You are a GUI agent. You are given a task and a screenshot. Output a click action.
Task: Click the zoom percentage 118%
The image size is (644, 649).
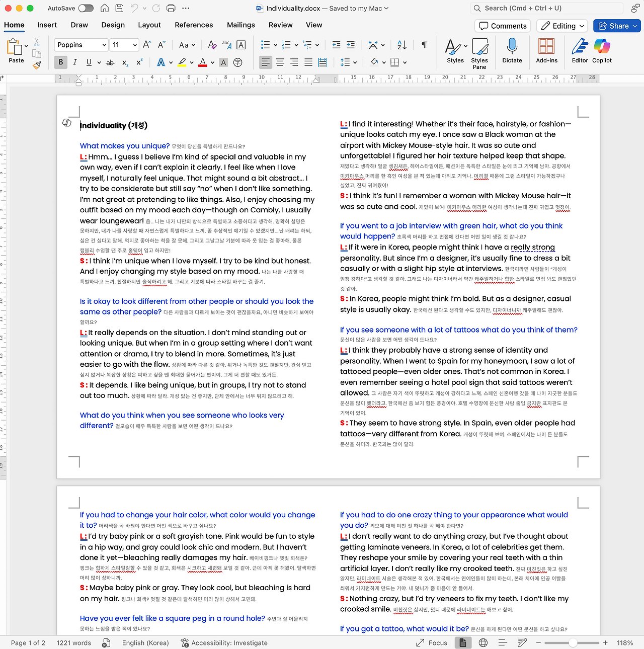pyautogui.click(x=625, y=642)
